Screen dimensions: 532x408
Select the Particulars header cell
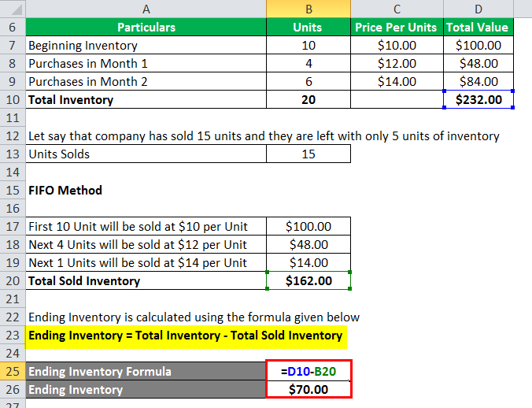tap(146, 28)
